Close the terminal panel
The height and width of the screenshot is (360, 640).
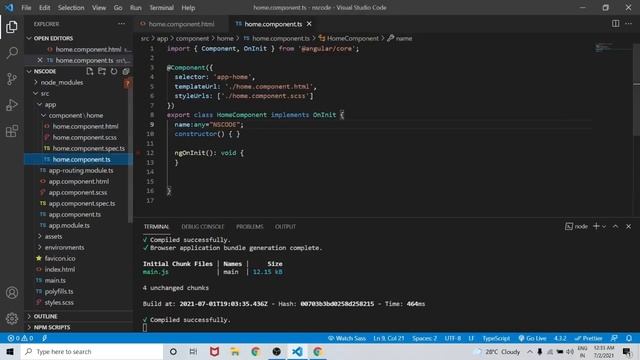click(629, 226)
